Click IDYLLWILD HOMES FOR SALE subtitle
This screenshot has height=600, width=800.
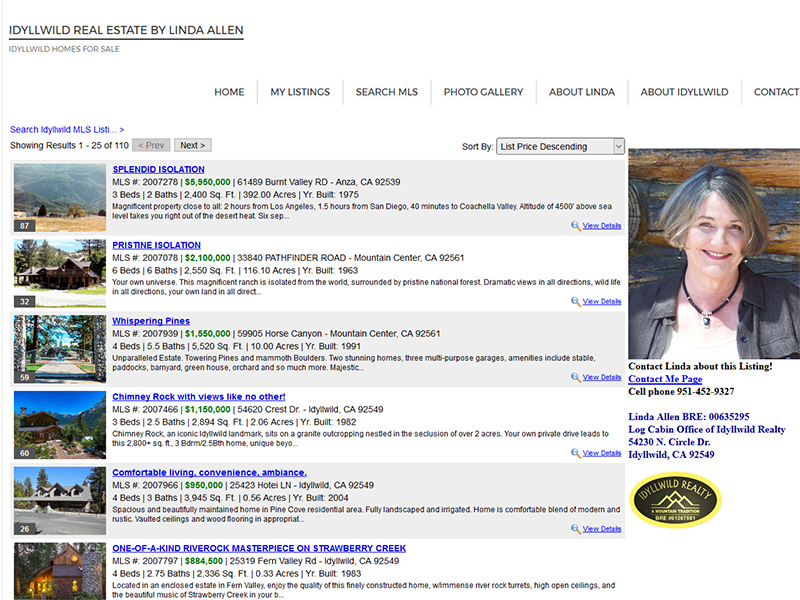tap(64, 49)
